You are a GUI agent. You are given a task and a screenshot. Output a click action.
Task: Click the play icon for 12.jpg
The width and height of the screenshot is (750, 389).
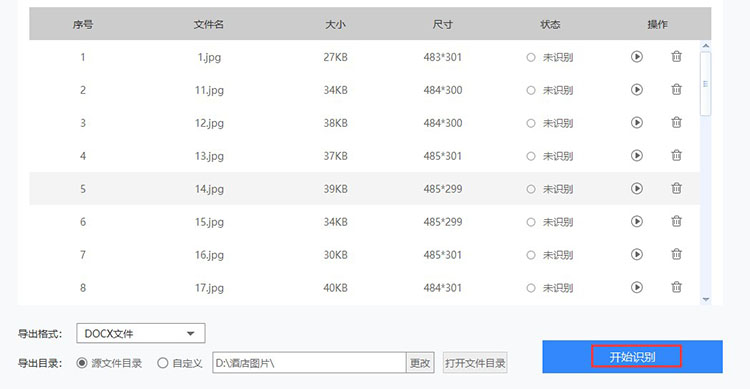pos(637,123)
